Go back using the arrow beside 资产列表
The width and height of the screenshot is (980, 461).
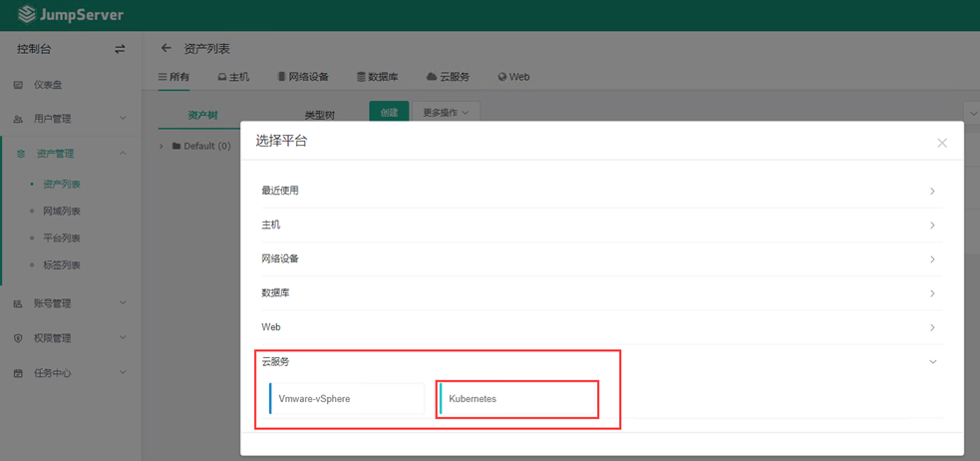click(x=165, y=48)
